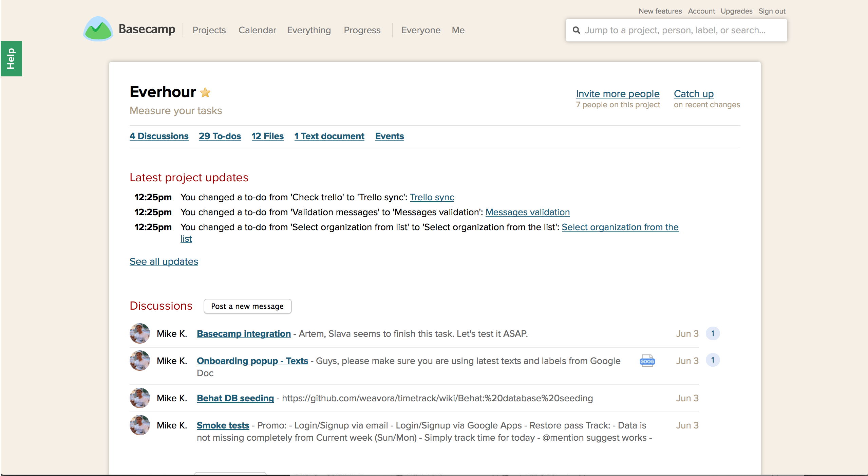Click Invite more people link
Viewport: 868px width, 476px height.
point(618,94)
